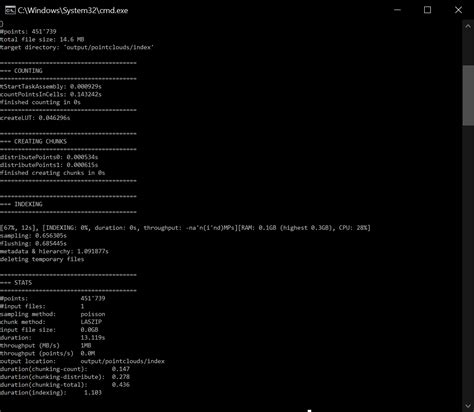Close the cmd.exe window

tap(458, 10)
